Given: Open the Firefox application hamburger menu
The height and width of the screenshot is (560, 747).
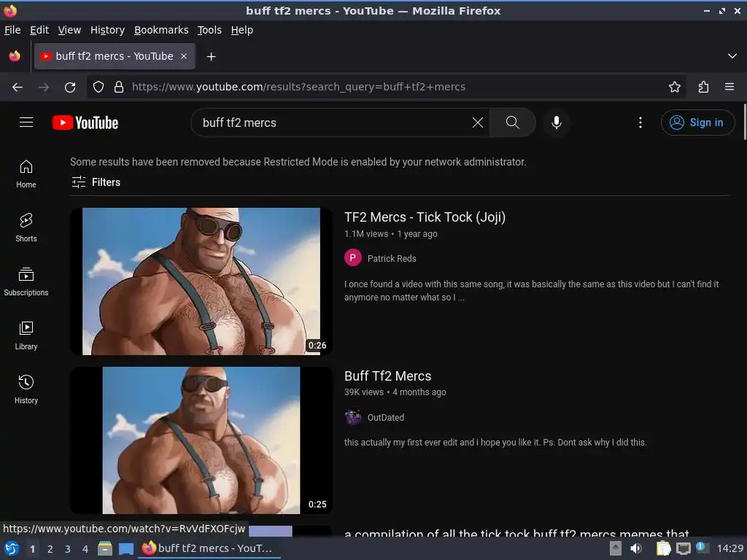Looking at the screenshot, I should point(729,87).
